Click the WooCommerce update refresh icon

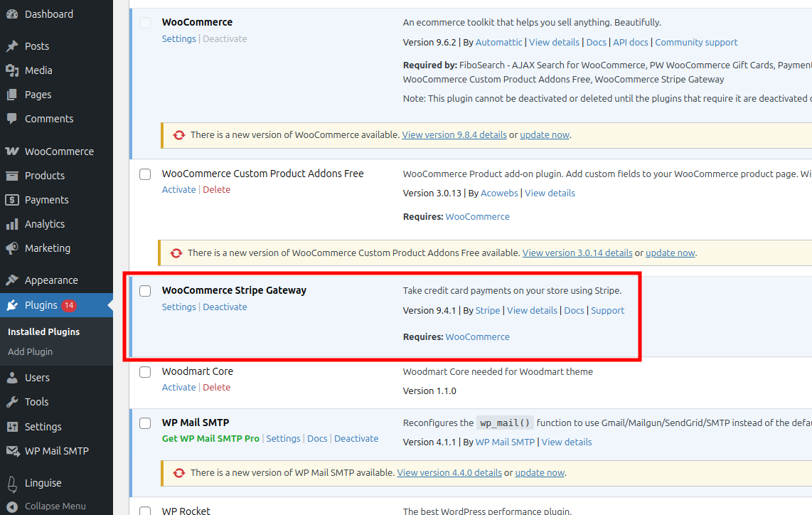tap(179, 135)
